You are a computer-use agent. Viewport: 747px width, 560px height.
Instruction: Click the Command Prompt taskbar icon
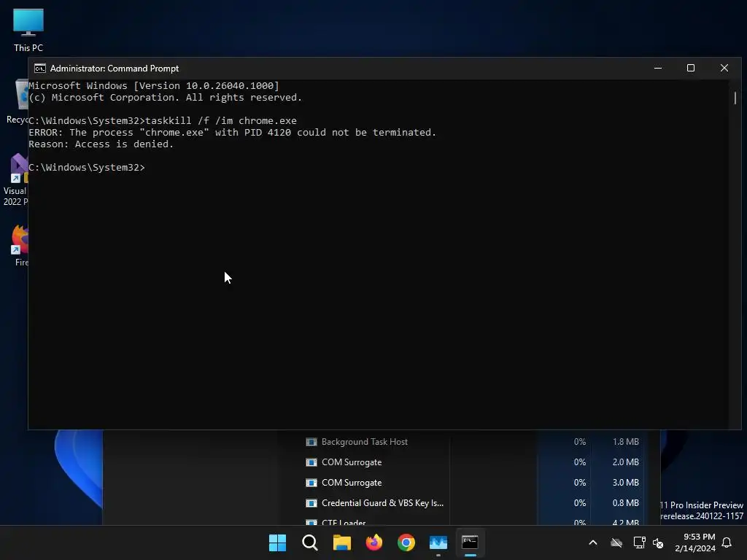click(471, 542)
